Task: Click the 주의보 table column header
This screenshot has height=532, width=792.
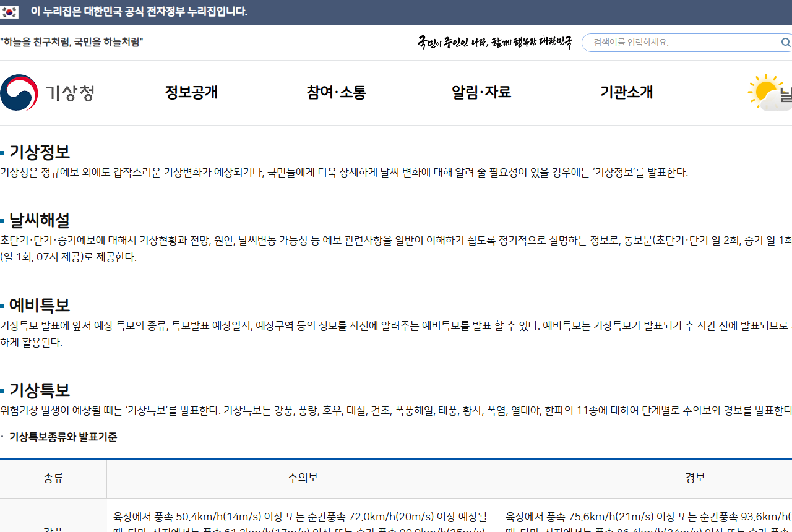Action: click(303, 478)
